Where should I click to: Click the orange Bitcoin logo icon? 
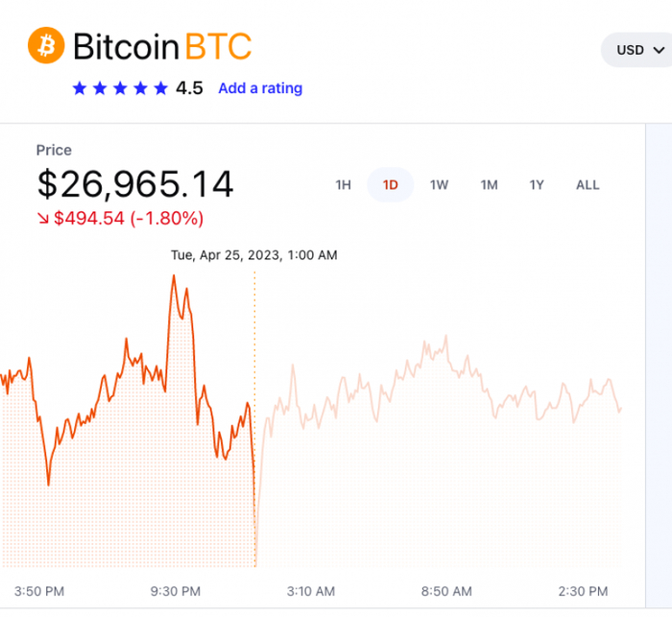46,46
